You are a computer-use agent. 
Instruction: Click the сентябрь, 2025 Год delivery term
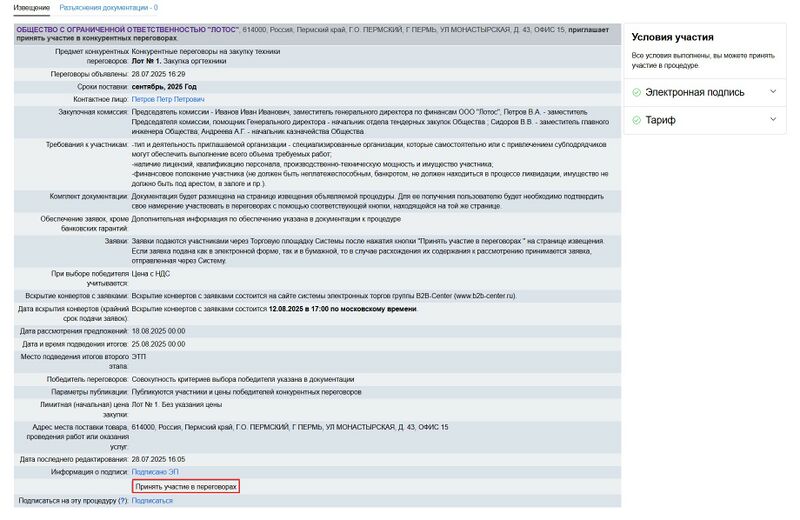tap(171, 86)
